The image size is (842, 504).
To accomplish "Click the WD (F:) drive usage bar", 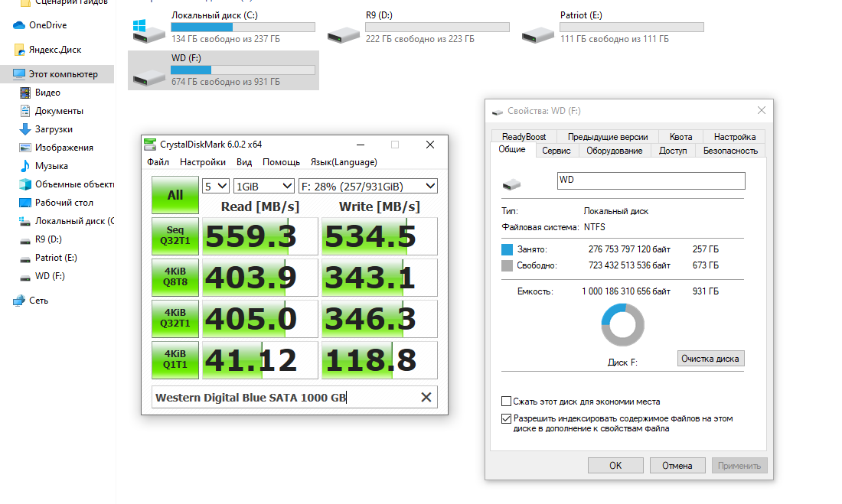I will [x=243, y=70].
